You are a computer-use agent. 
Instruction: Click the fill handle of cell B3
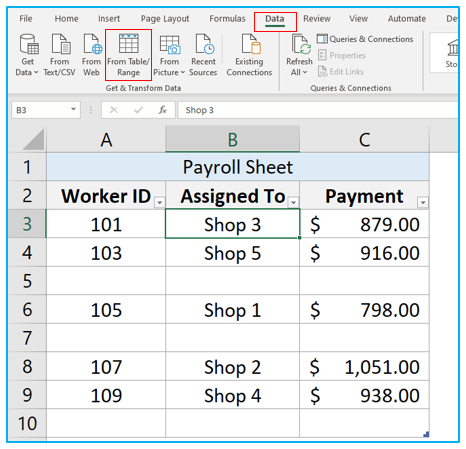coord(300,238)
